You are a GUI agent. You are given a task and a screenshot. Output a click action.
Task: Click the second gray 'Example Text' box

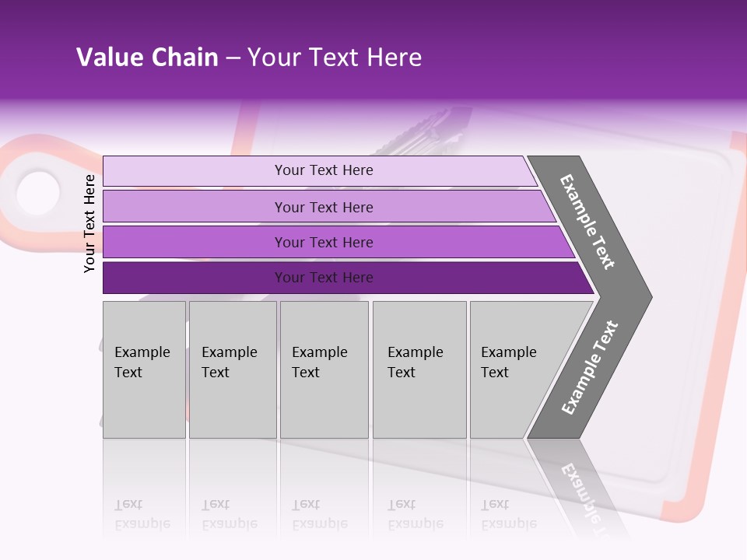233,369
